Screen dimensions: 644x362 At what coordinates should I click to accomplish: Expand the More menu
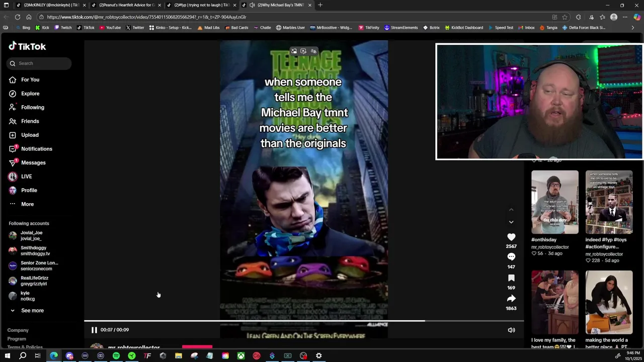point(28,204)
